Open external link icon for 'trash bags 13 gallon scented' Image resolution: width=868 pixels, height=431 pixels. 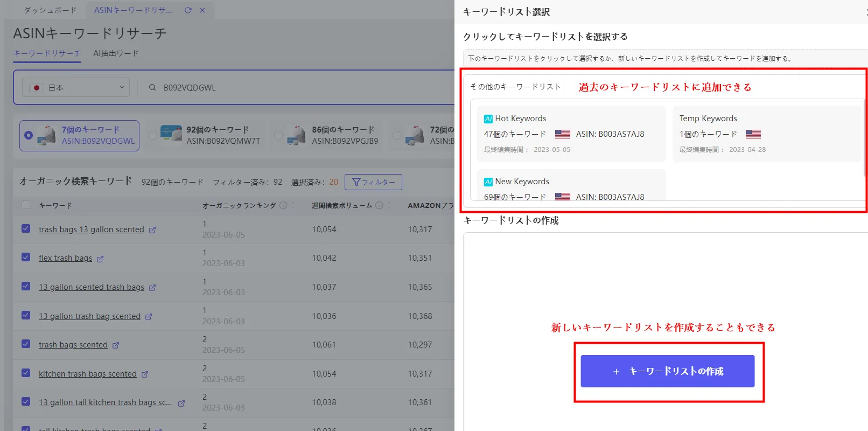[152, 230]
